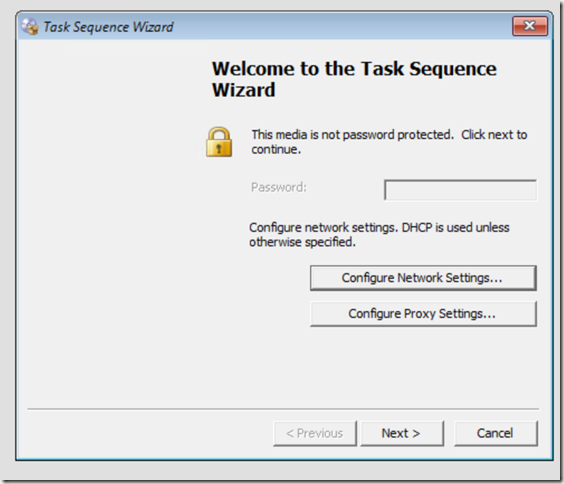
Task: Click the Password: label
Action: pos(279,187)
